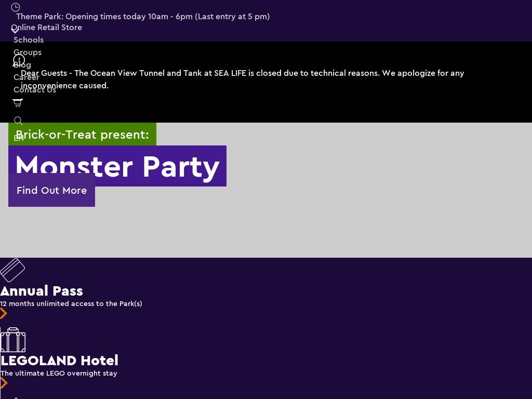
Task: Open the Contact Us page
Action: pyautogui.click(x=35, y=90)
